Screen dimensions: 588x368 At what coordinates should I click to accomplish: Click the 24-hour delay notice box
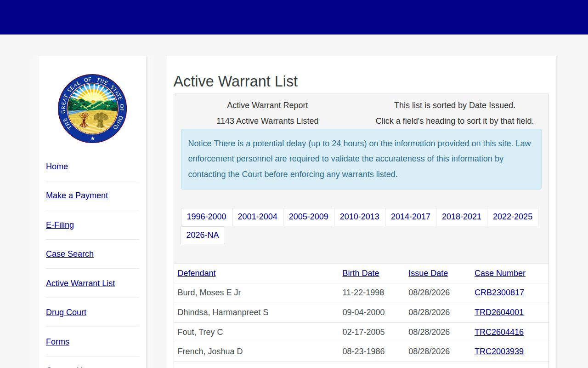tap(361, 159)
